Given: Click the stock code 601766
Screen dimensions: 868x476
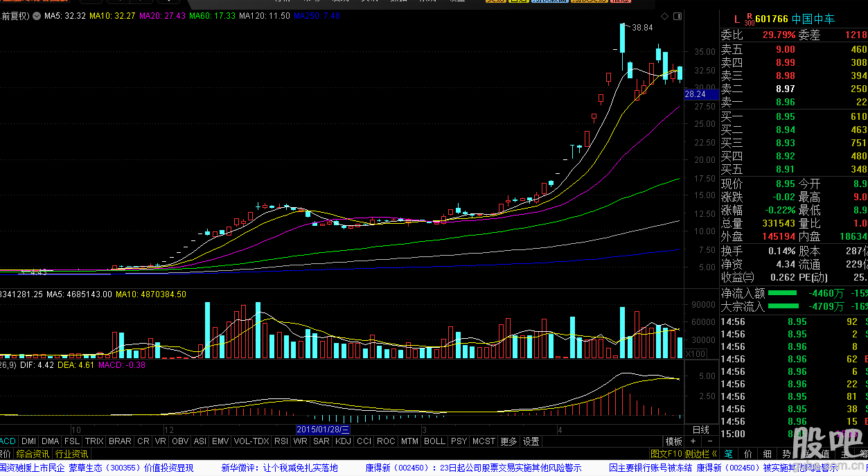Looking at the screenshot, I should point(772,19).
